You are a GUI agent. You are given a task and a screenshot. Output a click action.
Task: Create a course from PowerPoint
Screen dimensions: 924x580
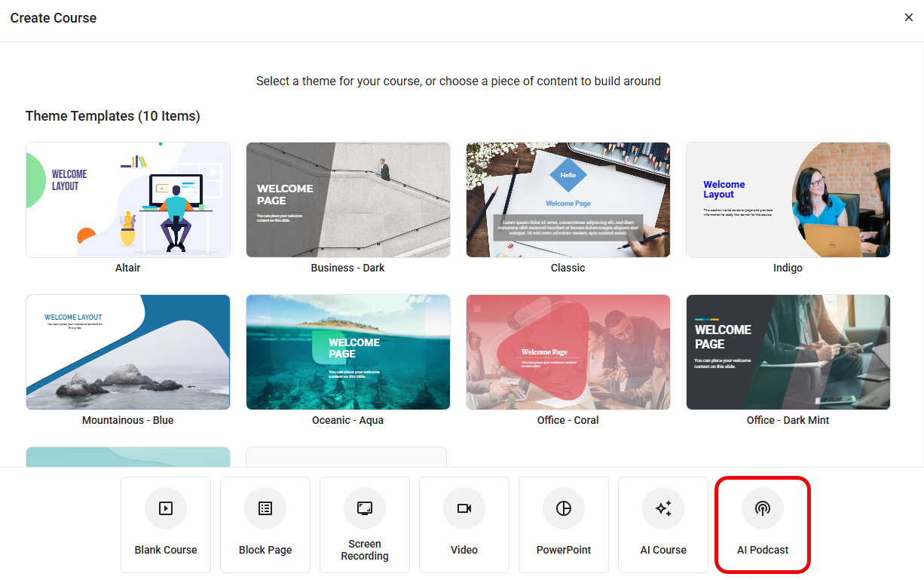coord(564,525)
